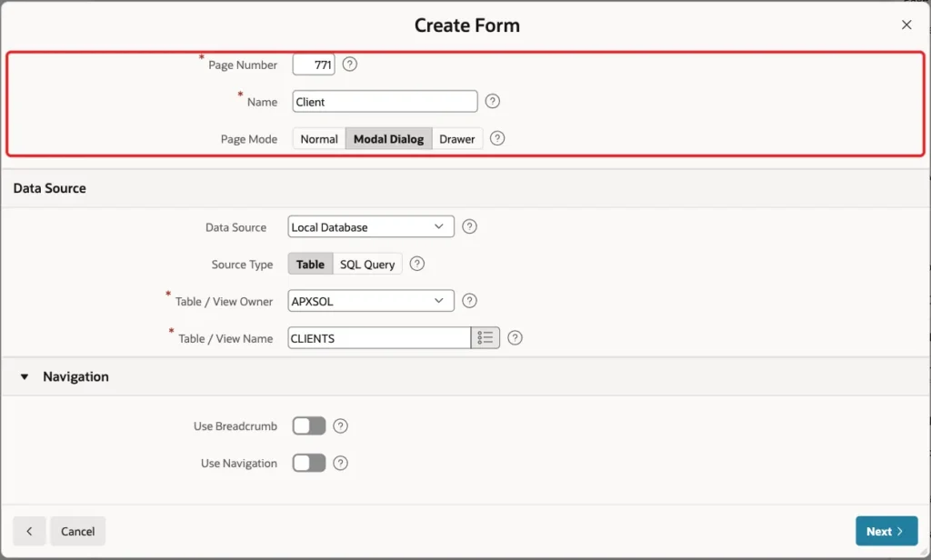
Task: Click the Cancel button
Action: coord(78,532)
